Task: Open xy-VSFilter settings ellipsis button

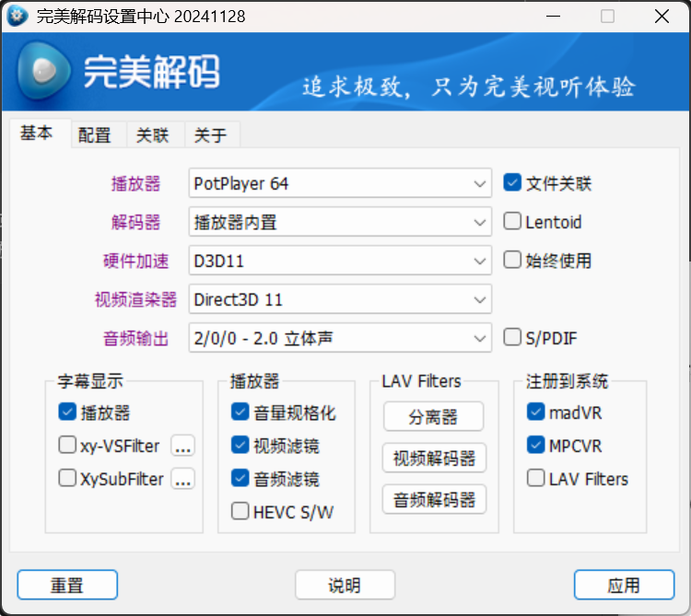Action: click(x=183, y=447)
